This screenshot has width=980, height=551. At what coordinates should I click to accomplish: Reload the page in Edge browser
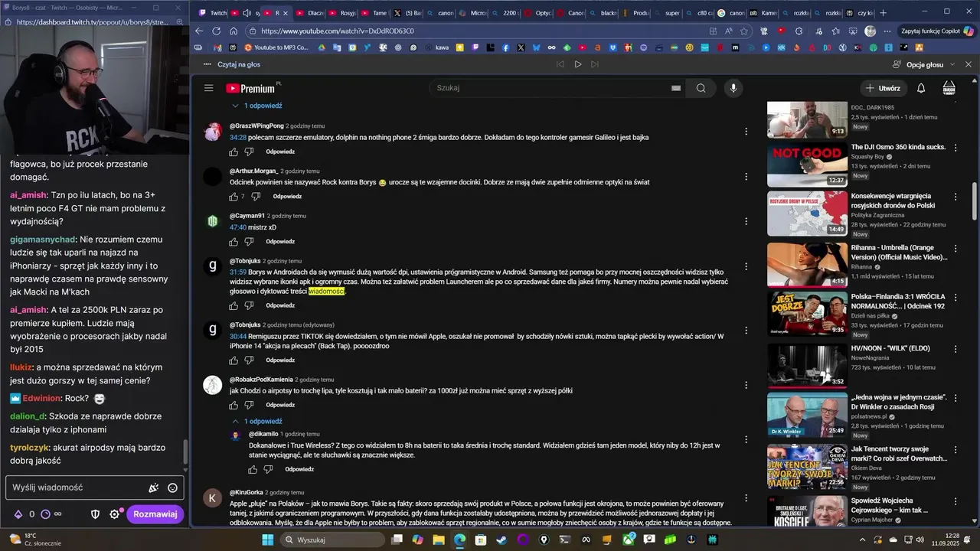click(216, 31)
